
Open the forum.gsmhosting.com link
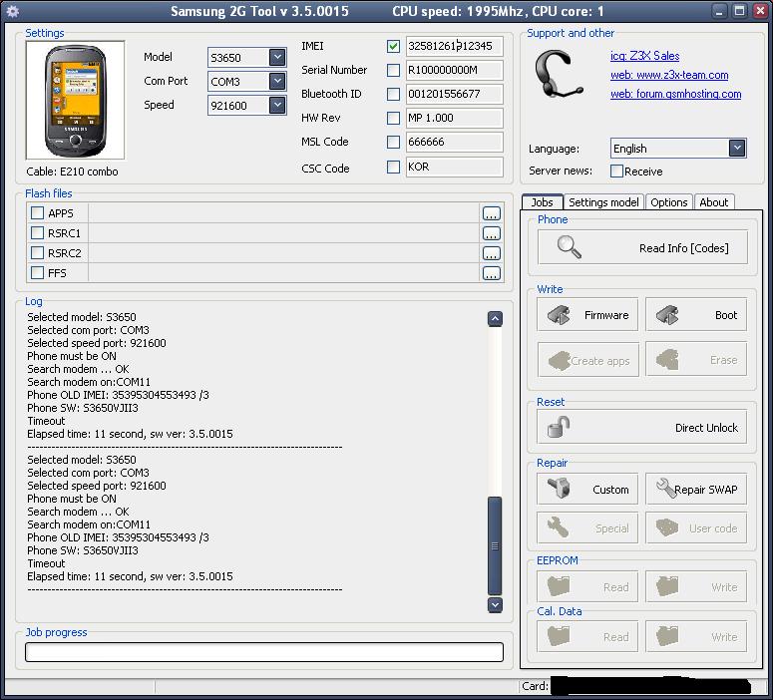pyautogui.click(x=675, y=94)
